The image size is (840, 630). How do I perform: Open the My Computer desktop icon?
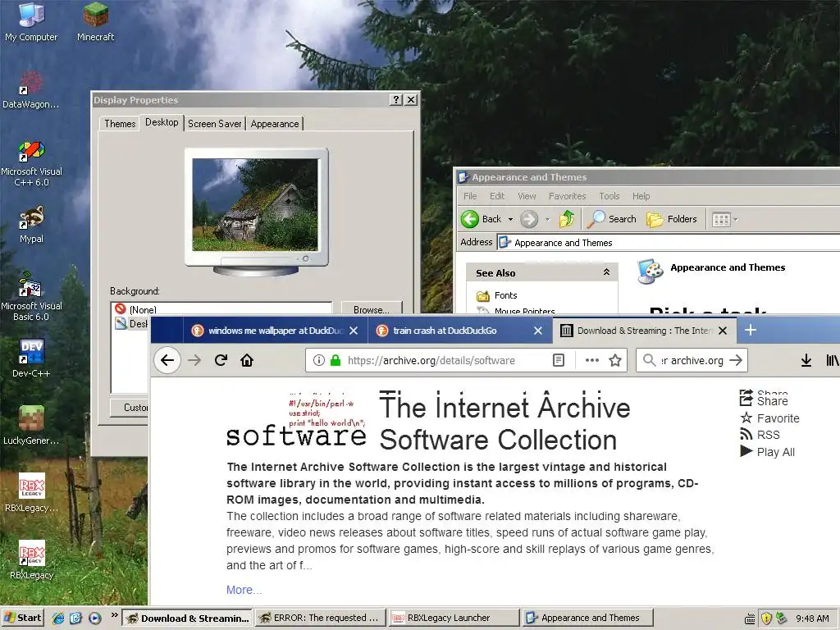tap(31, 21)
